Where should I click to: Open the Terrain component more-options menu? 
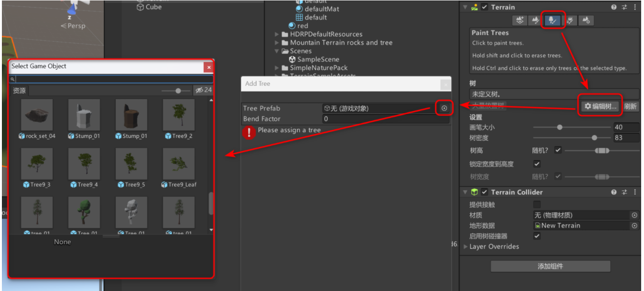(635, 7)
